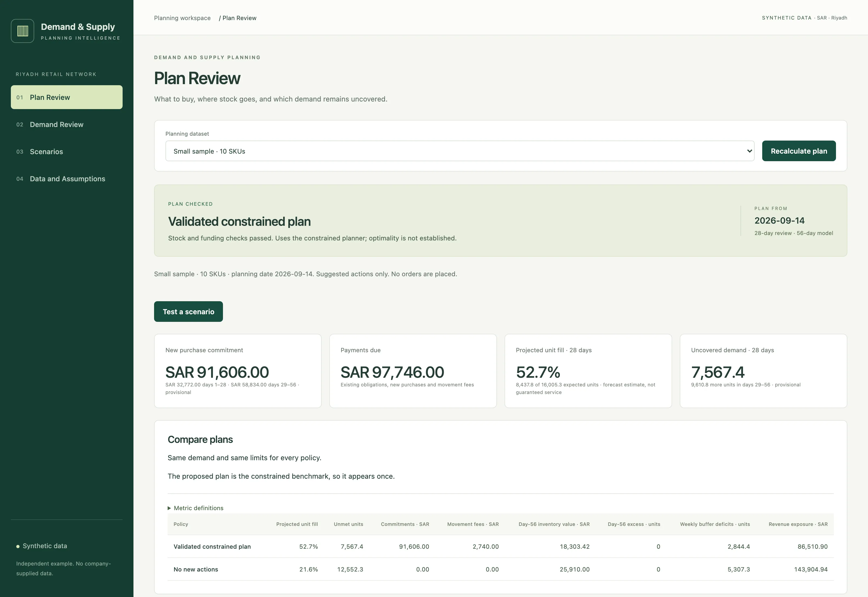Image resolution: width=868 pixels, height=597 pixels.
Task: Click the 143,904.94 revenue exposure cell
Action: click(x=811, y=569)
